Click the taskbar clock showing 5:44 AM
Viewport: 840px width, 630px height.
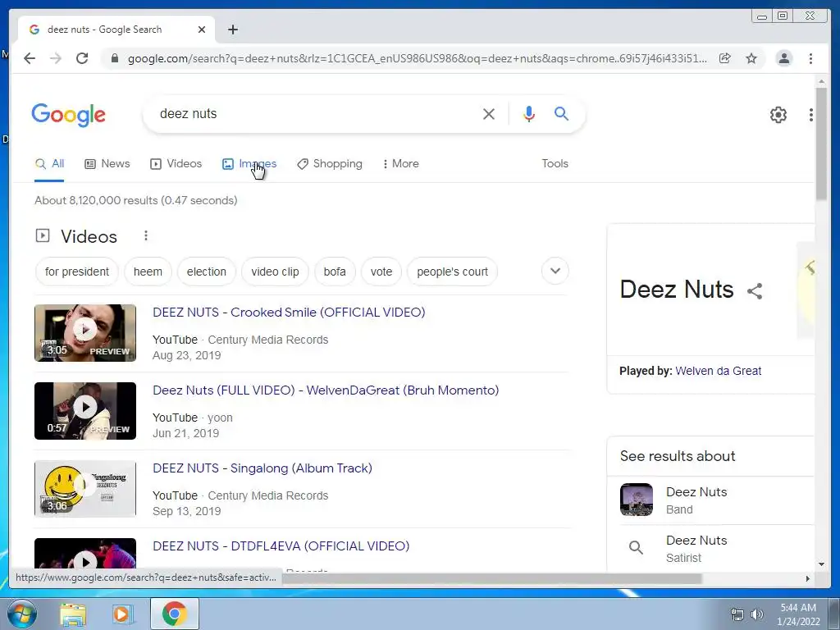coord(798,614)
